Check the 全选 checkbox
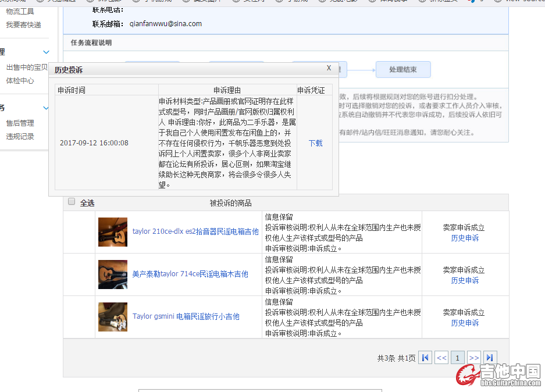The height and width of the screenshot is (392, 545). coord(72,202)
